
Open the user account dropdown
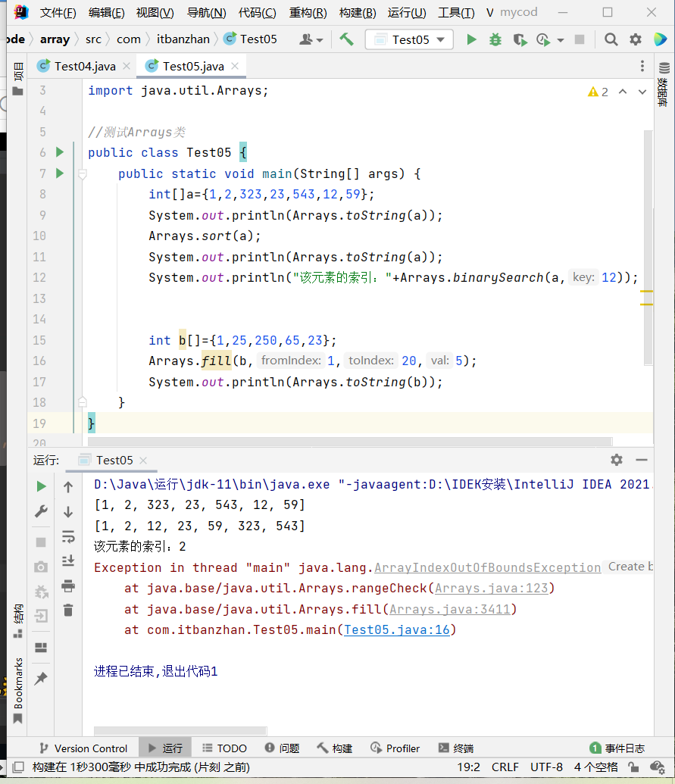[311, 39]
